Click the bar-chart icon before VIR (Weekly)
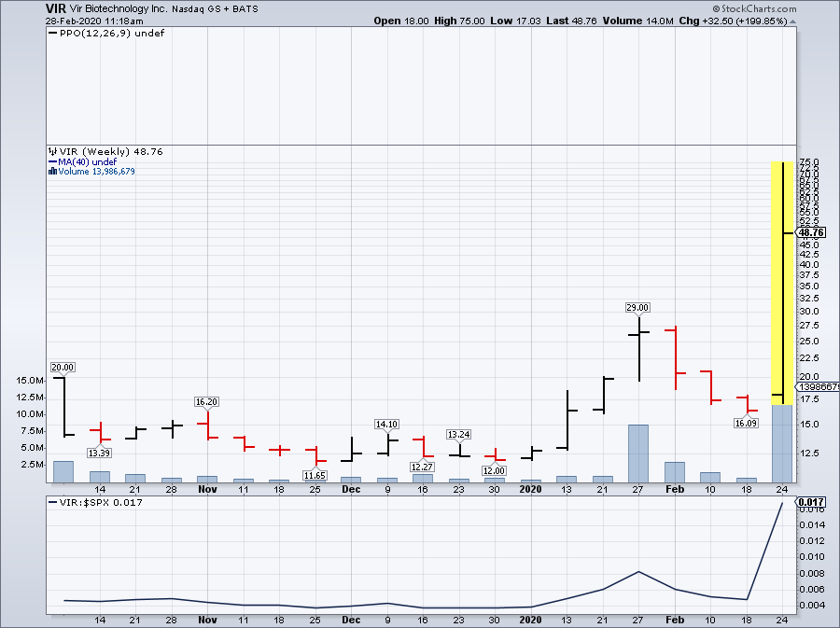This screenshot has width=840, height=628. (52, 151)
